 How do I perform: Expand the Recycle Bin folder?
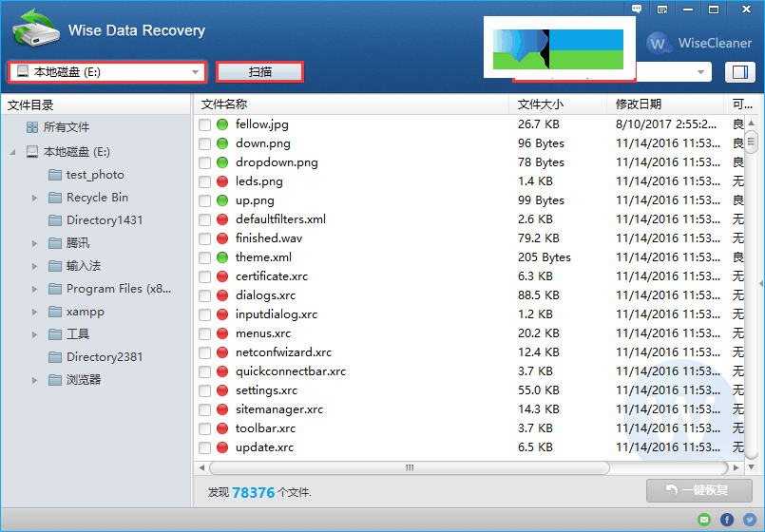pos(34,198)
